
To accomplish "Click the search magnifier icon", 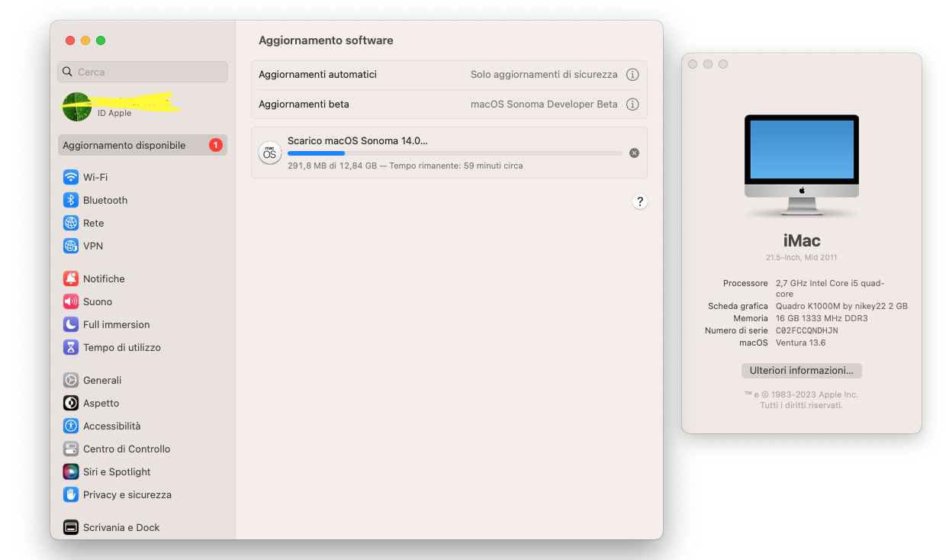I will click(68, 72).
